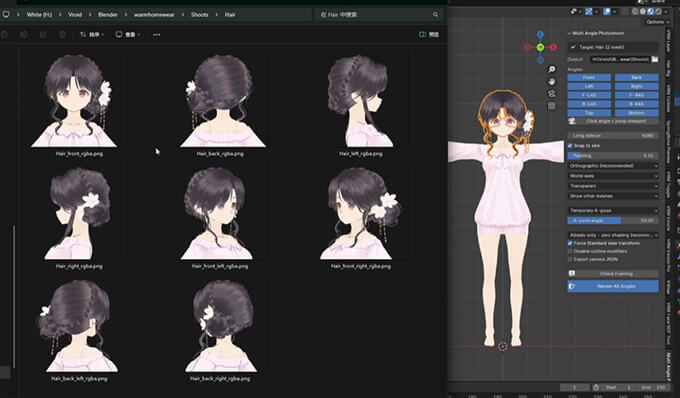Select rendered shading mode icon
680x398 pixels.
click(x=658, y=12)
